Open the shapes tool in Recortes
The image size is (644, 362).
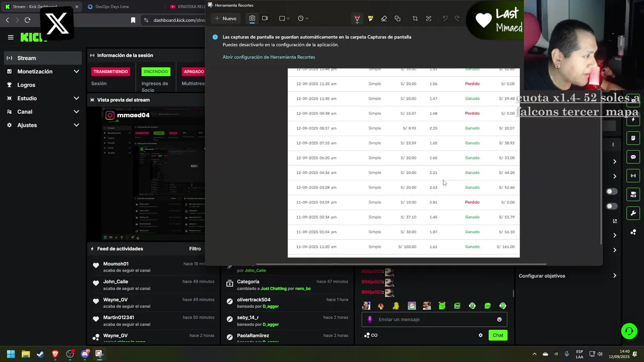397,19
